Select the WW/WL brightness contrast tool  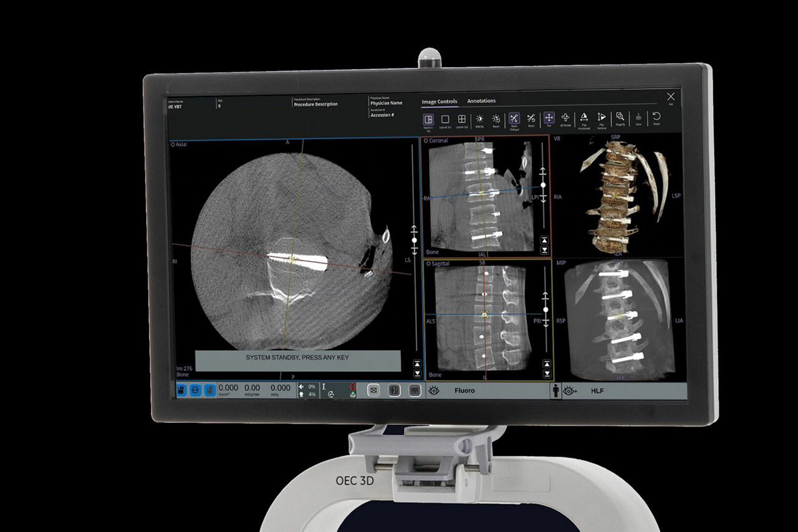coord(480,118)
